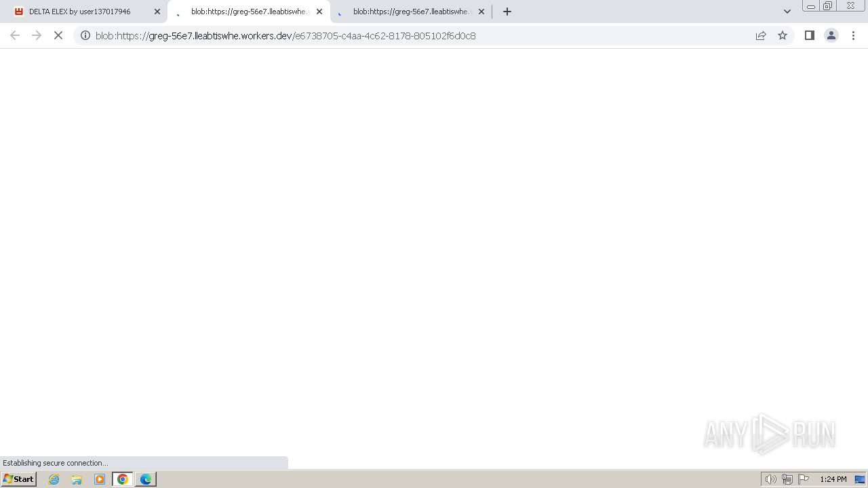Viewport: 868px width, 488px height.
Task: Select the third blob greg-56e7 tab
Action: point(411,12)
